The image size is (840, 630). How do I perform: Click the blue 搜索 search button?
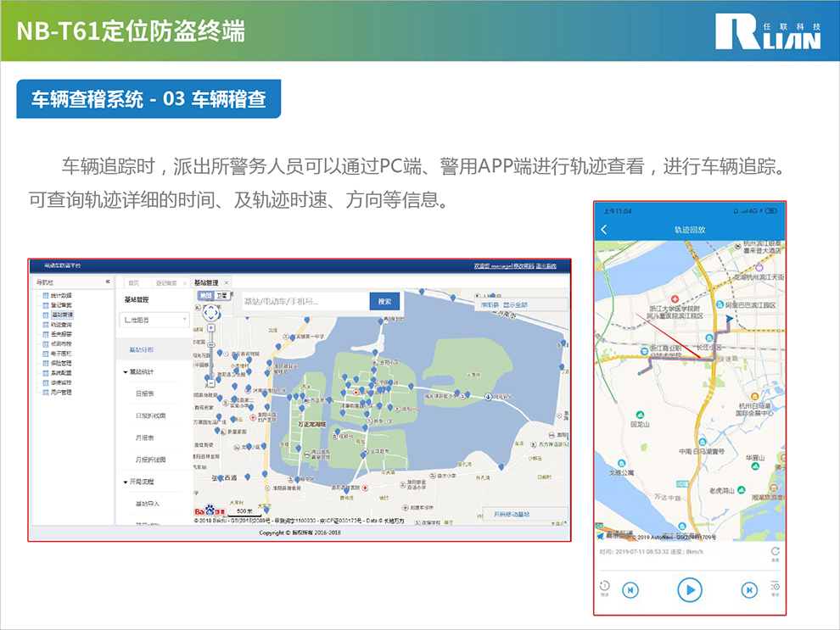click(x=384, y=301)
